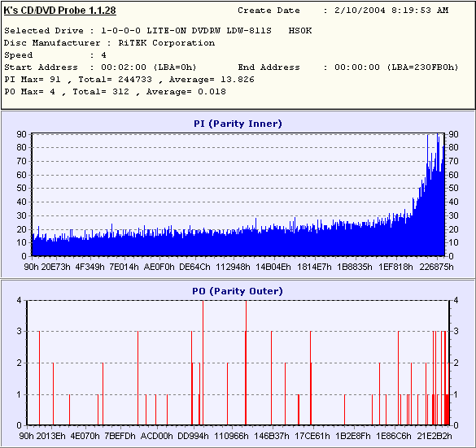Click the PO (Parity Outer) chart title
This screenshot has height=448, width=476.
tap(238, 291)
